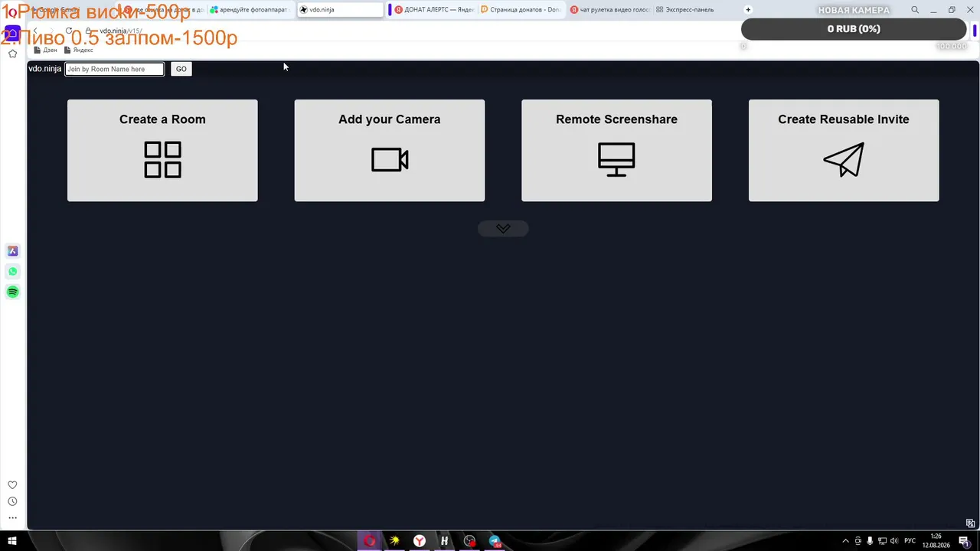Switch to the арендуйте фотоаппарат tab
This screenshot has width=980, height=551.
tap(250, 10)
